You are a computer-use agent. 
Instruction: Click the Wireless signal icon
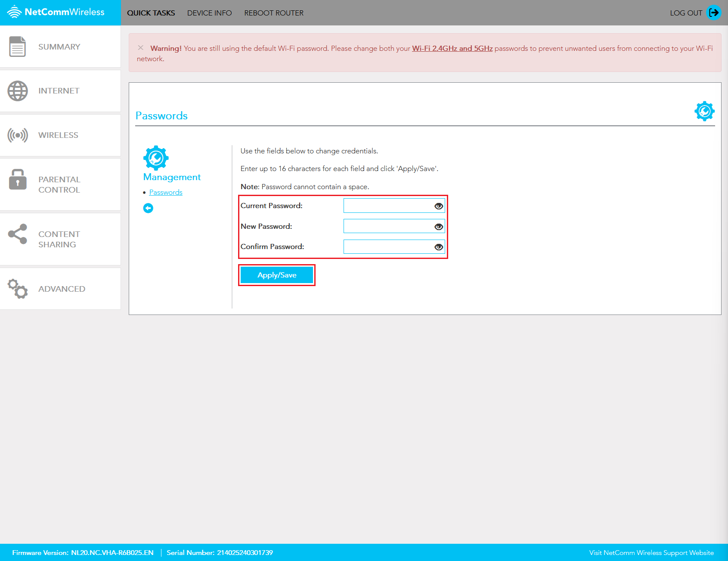click(17, 135)
